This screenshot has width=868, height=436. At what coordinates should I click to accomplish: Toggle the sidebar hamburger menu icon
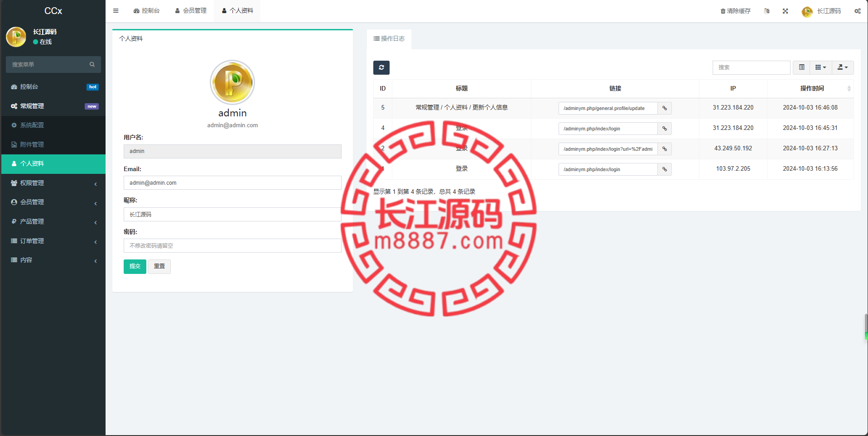pos(116,10)
